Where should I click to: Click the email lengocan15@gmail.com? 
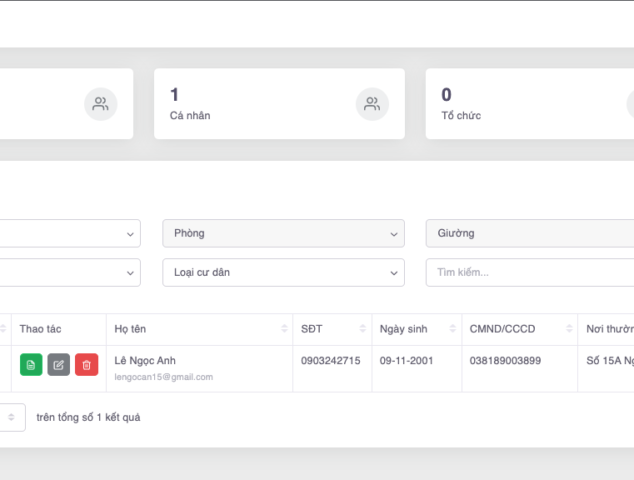(x=164, y=377)
